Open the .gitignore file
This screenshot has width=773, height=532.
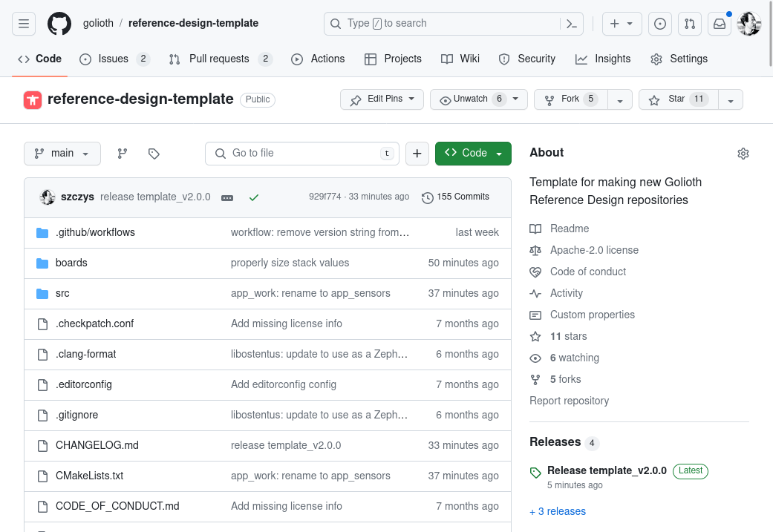point(77,416)
